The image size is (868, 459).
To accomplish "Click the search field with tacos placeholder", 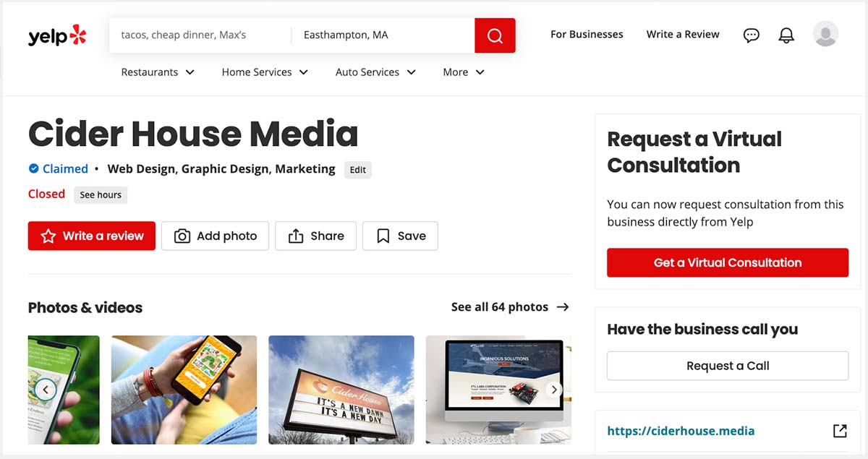I will click(x=199, y=35).
